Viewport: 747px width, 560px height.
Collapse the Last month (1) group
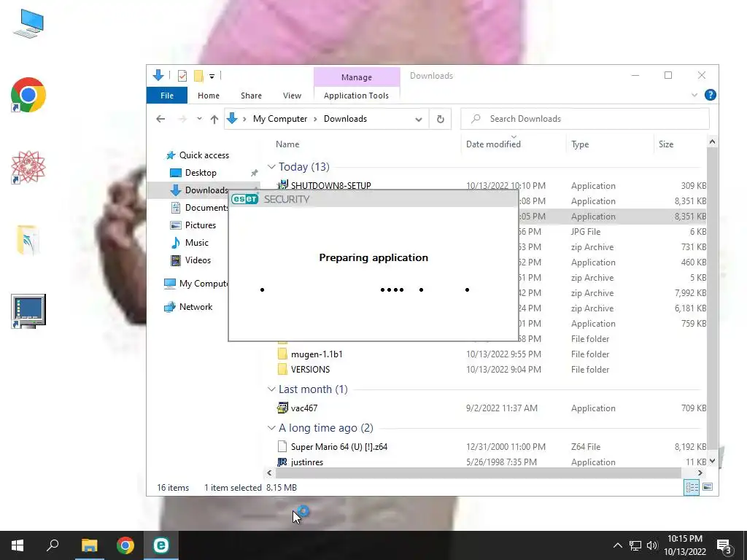point(271,389)
